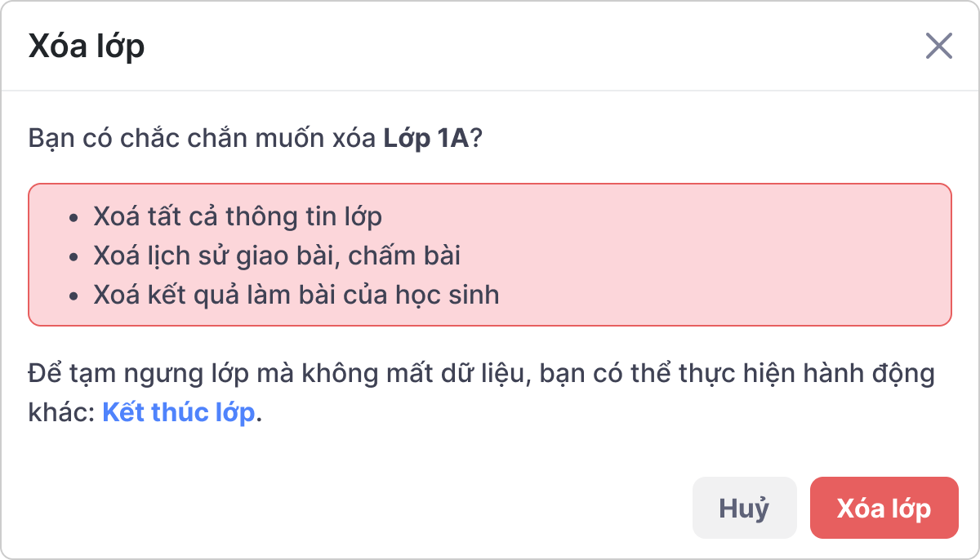Viewport: 980px width, 560px height.
Task: Click the question text Bạn có chắc chắn
Action: 163,138
